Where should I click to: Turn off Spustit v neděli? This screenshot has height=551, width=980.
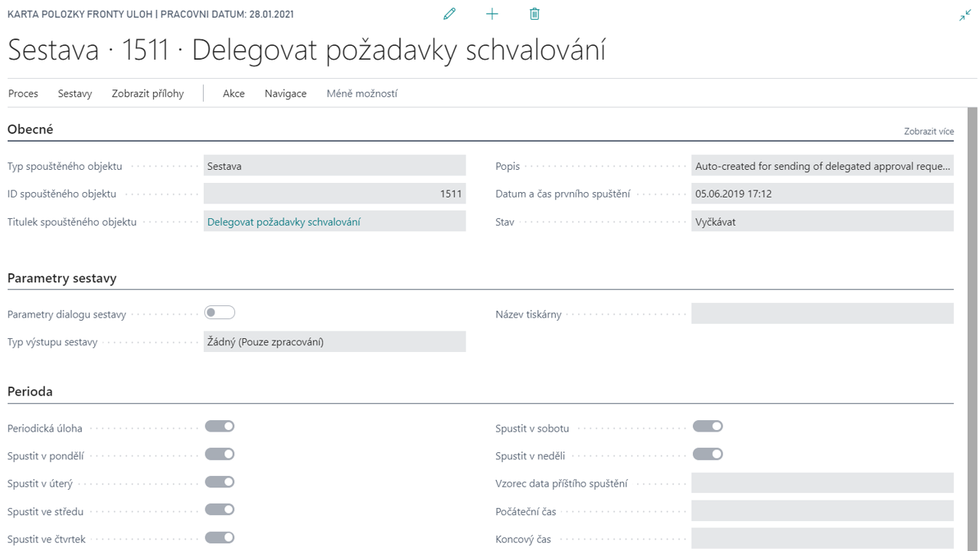coord(707,454)
